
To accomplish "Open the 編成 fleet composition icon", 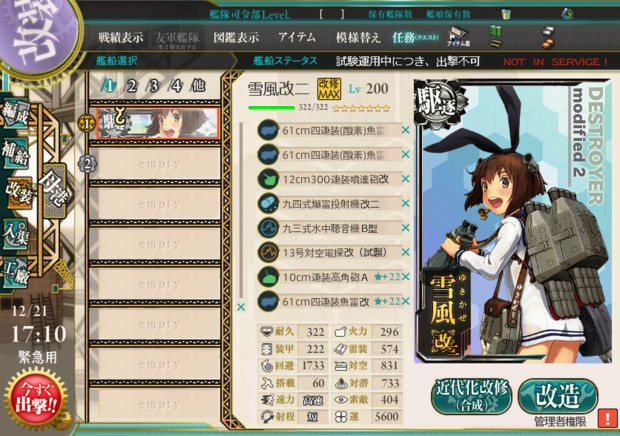I will click(x=16, y=113).
